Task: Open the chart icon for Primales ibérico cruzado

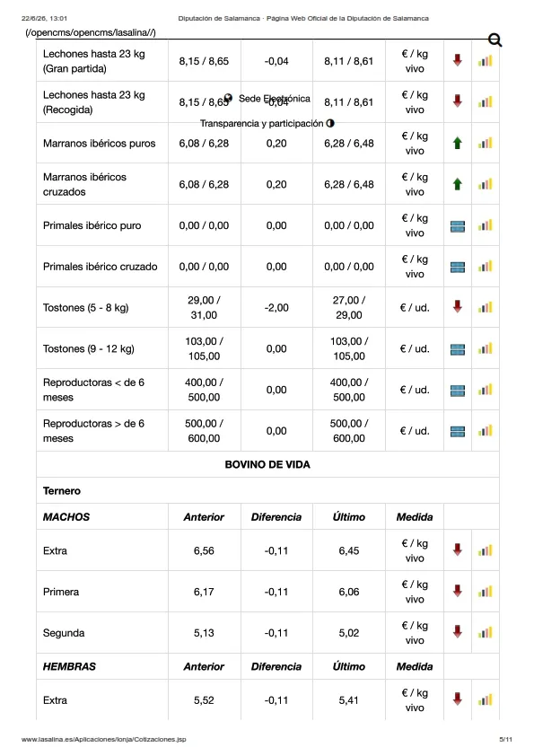Action: 486,266
